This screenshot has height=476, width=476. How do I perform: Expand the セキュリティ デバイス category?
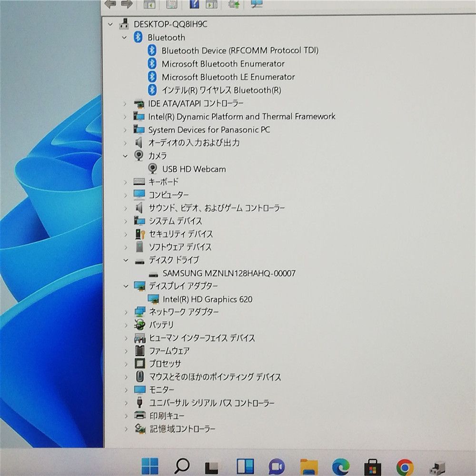tap(126, 234)
